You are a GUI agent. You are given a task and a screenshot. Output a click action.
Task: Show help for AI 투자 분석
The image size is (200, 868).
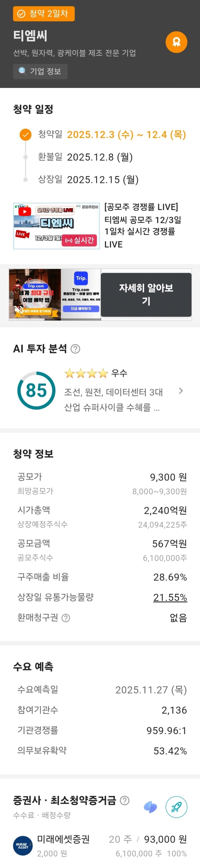click(75, 349)
